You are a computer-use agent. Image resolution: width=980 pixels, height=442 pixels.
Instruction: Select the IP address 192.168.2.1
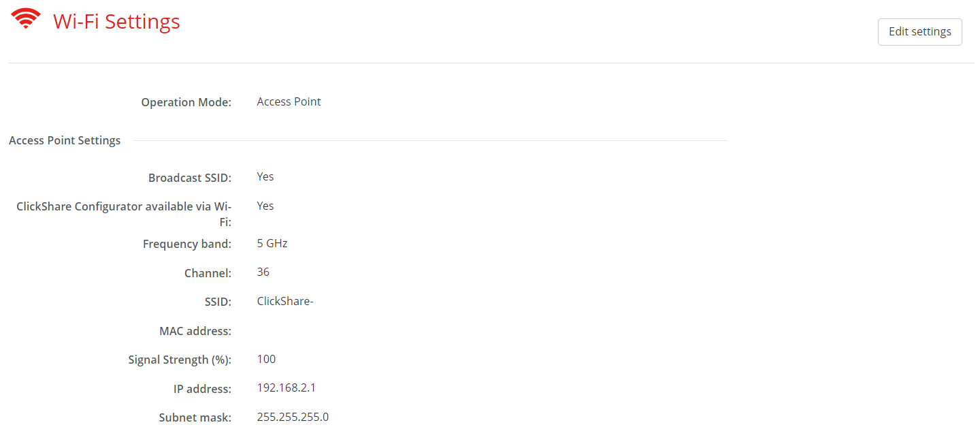(x=287, y=388)
